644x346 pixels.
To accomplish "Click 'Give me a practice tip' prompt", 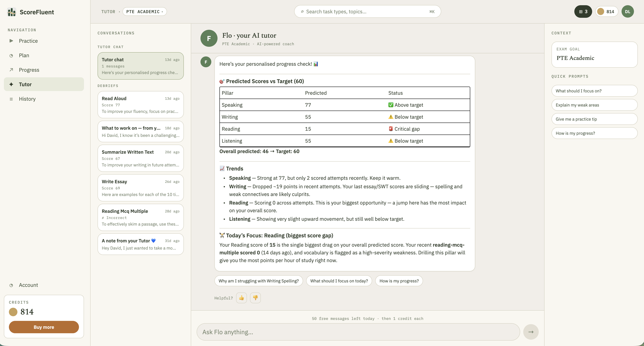I will (x=594, y=119).
